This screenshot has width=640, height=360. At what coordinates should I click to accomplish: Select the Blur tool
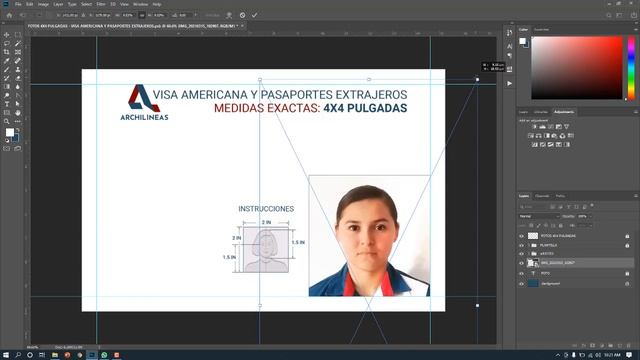pyautogui.click(x=18, y=87)
